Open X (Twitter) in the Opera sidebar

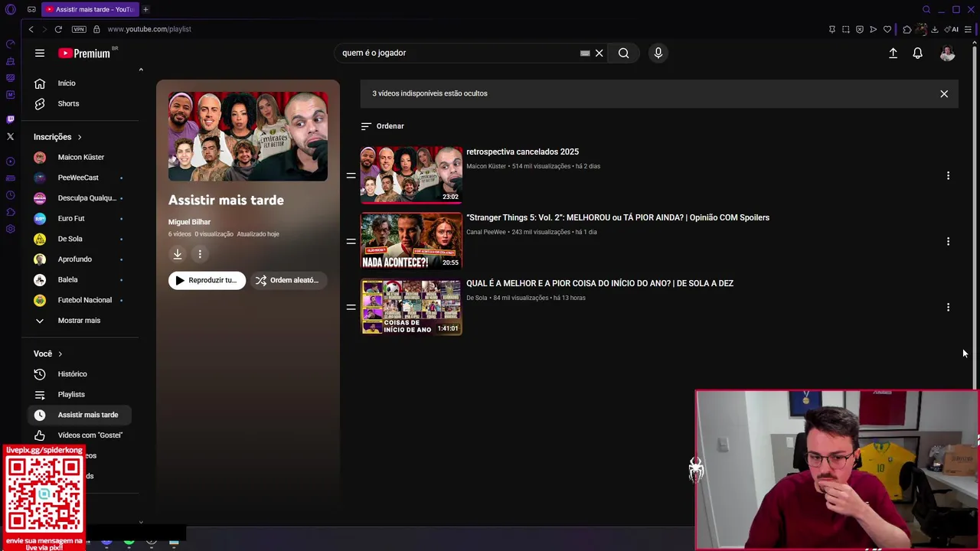point(10,136)
